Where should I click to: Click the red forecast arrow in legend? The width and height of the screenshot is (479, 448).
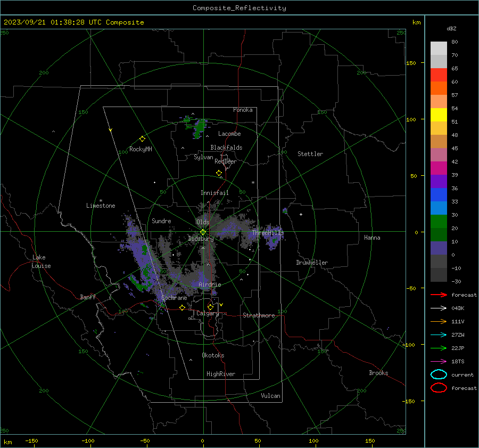[x=439, y=295]
